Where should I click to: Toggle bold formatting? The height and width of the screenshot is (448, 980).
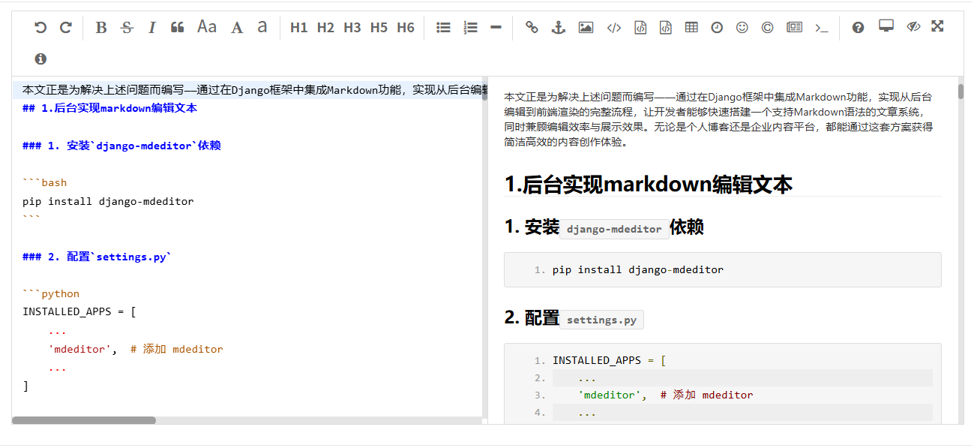coord(100,26)
